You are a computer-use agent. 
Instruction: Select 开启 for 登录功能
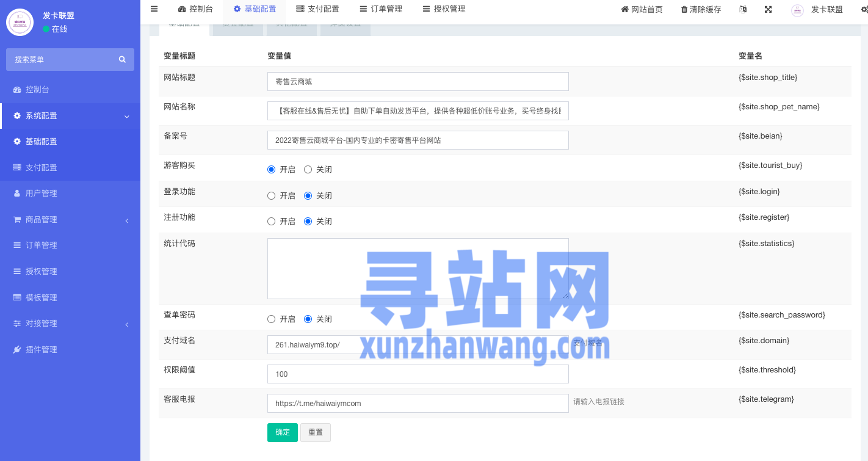pos(272,195)
